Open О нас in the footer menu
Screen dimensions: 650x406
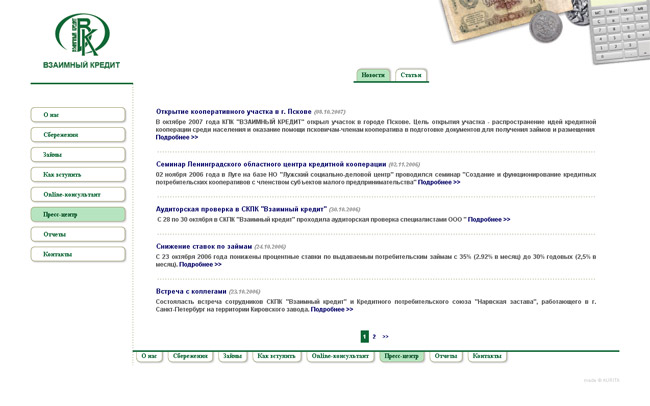(x=149, y=356)
